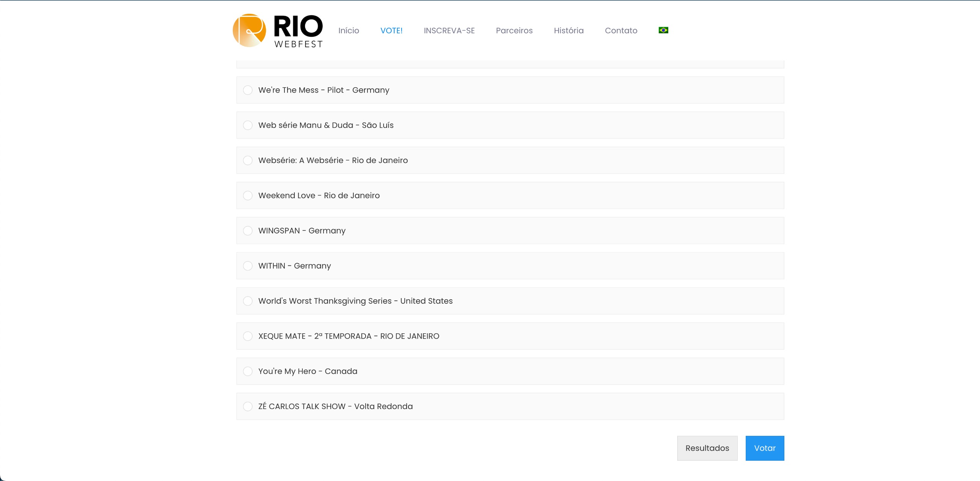The image size is (980, 481).
Task: Navigate to História page
Action: click(x=568, y=31)
